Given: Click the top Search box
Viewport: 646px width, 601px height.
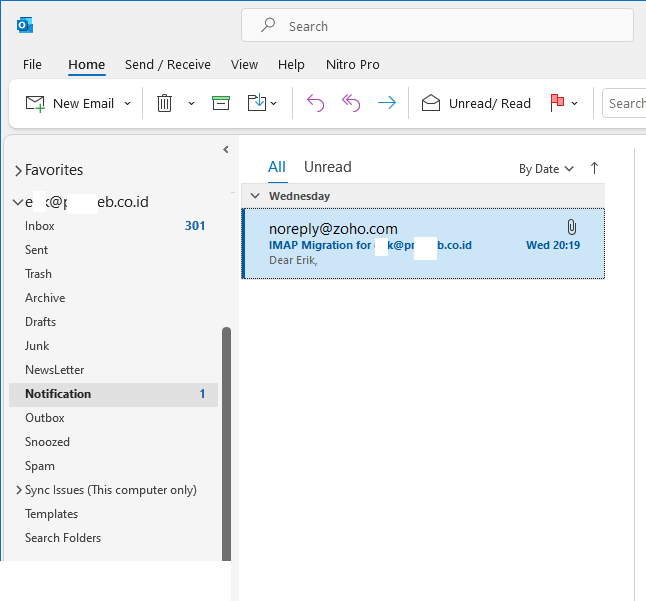Looking at the screenshot, I should point(437,26).
